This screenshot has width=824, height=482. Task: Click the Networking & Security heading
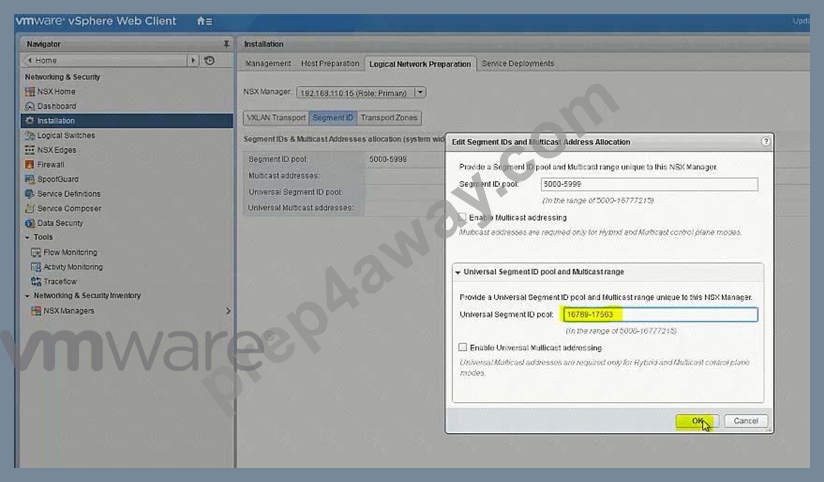pyautogui.click(x=63, y=77)
